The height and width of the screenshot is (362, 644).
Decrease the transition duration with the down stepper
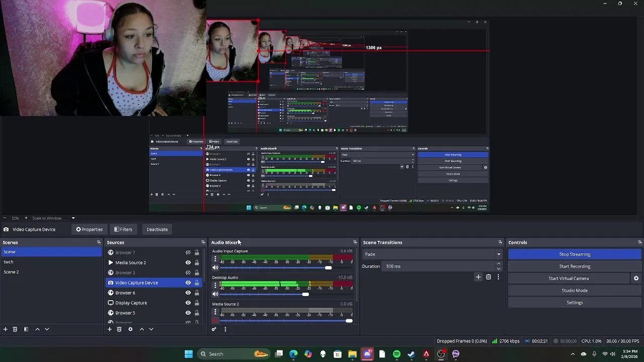499,268
